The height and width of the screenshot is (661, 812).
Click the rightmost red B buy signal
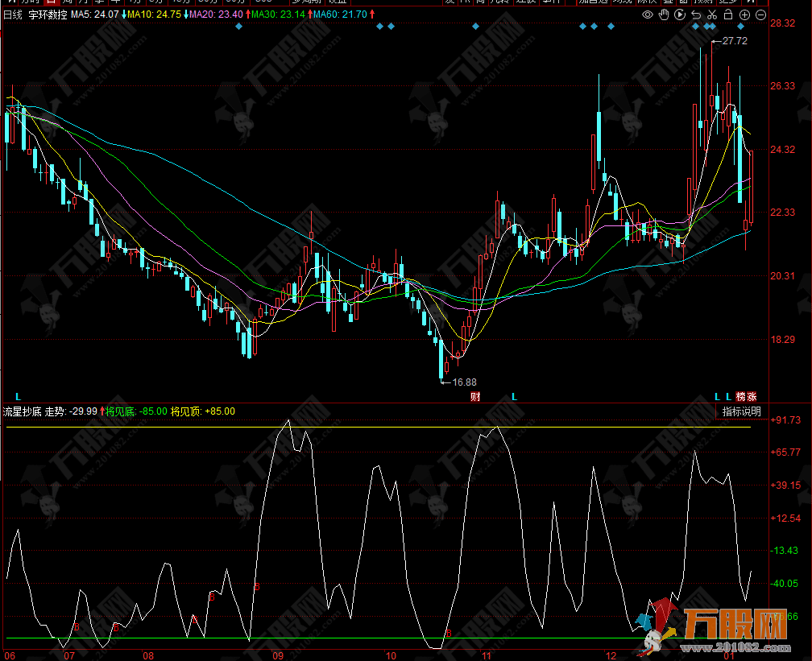coord(449,634)
